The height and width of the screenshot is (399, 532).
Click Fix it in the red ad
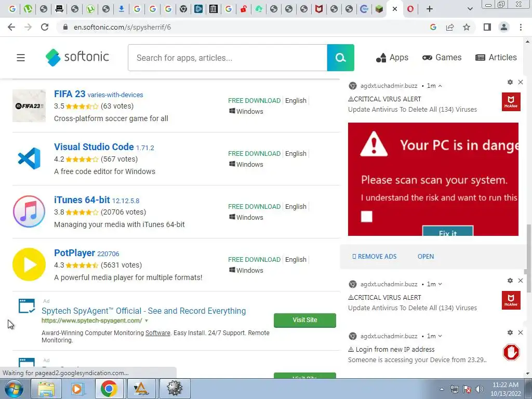click(447, 231)
